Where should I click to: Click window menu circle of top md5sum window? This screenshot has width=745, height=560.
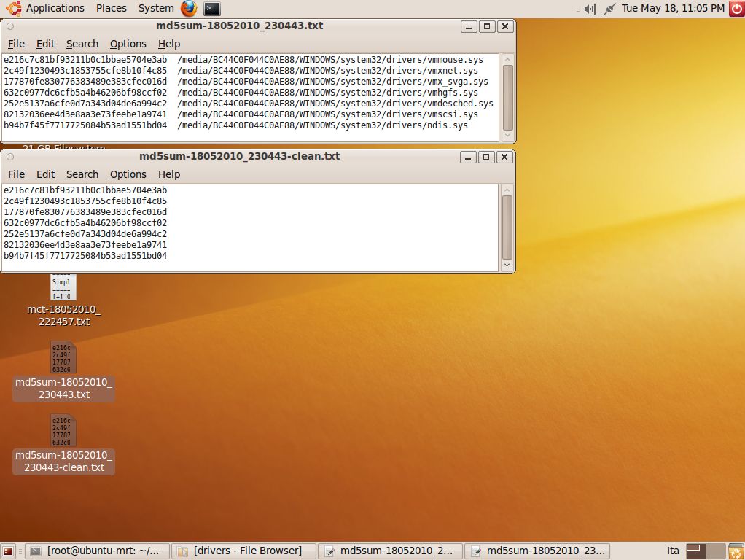[x=10, y=27]
